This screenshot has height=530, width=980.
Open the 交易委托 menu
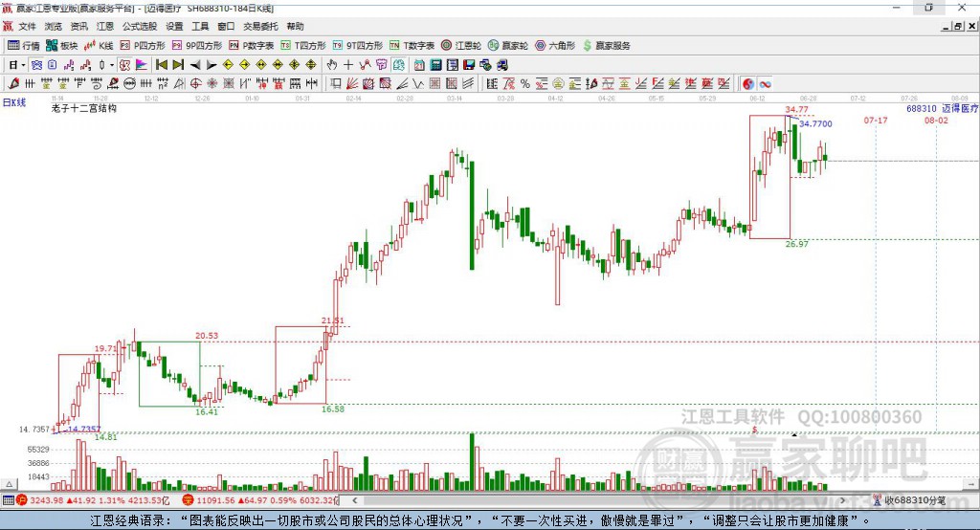pos(260,26)
